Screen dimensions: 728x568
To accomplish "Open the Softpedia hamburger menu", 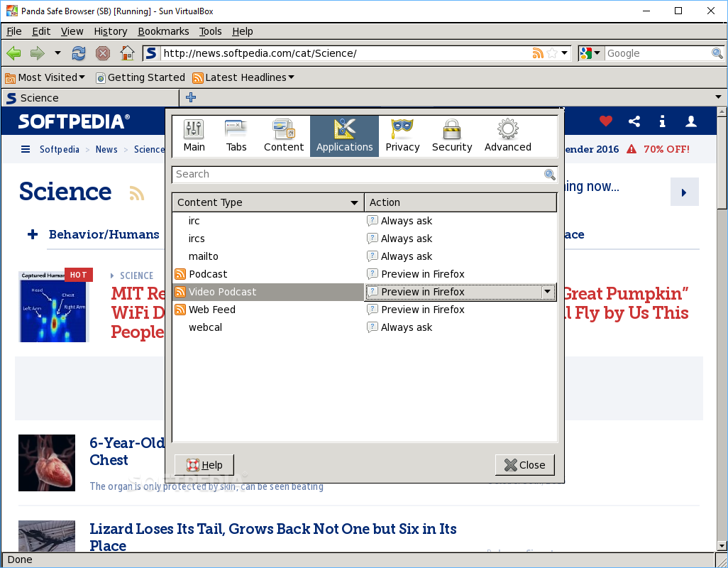I will tap(26, 149).
